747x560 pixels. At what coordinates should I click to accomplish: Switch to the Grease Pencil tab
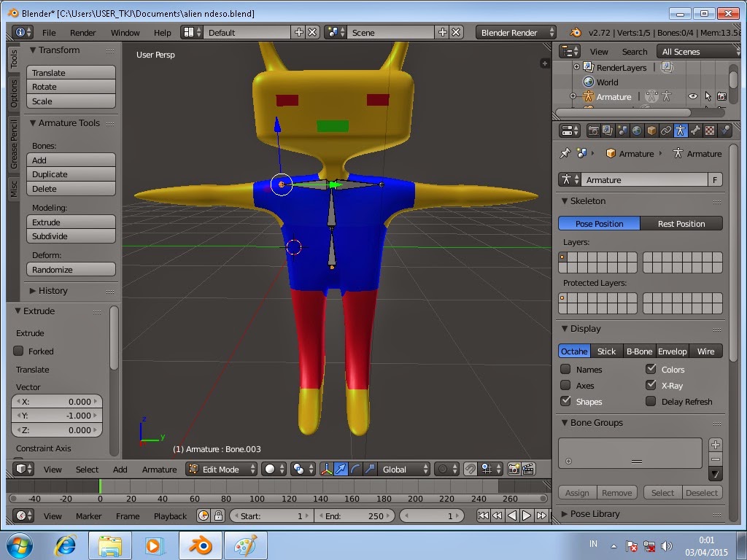pos(13,144)
